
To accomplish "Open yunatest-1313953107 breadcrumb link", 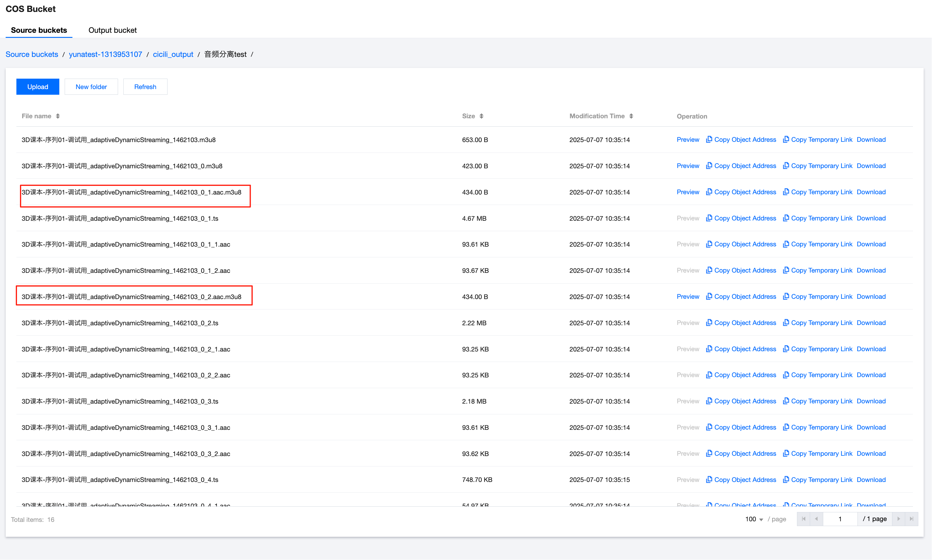I will [105, 54].
